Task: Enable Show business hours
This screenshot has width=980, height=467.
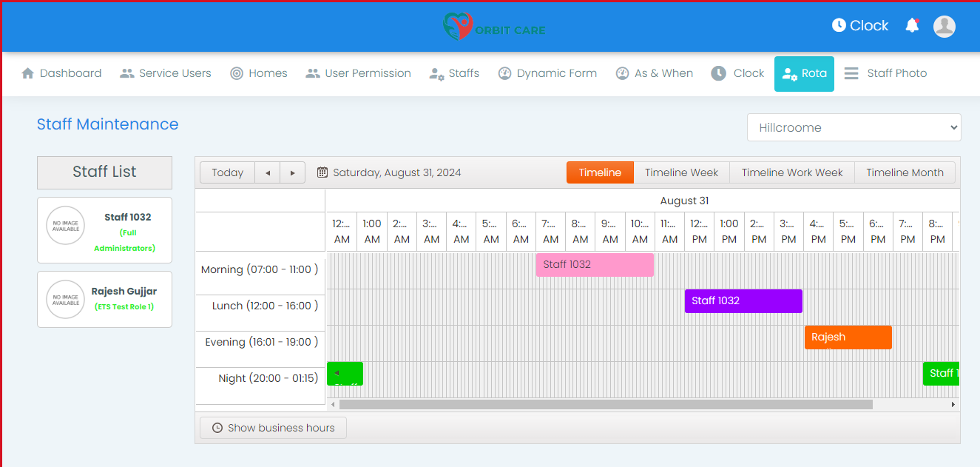Action: (273, 427)
